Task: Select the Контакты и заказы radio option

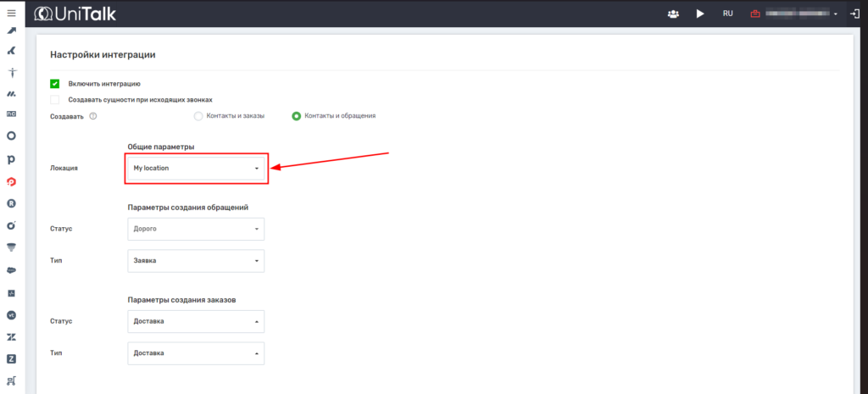Action: [198, 116]
